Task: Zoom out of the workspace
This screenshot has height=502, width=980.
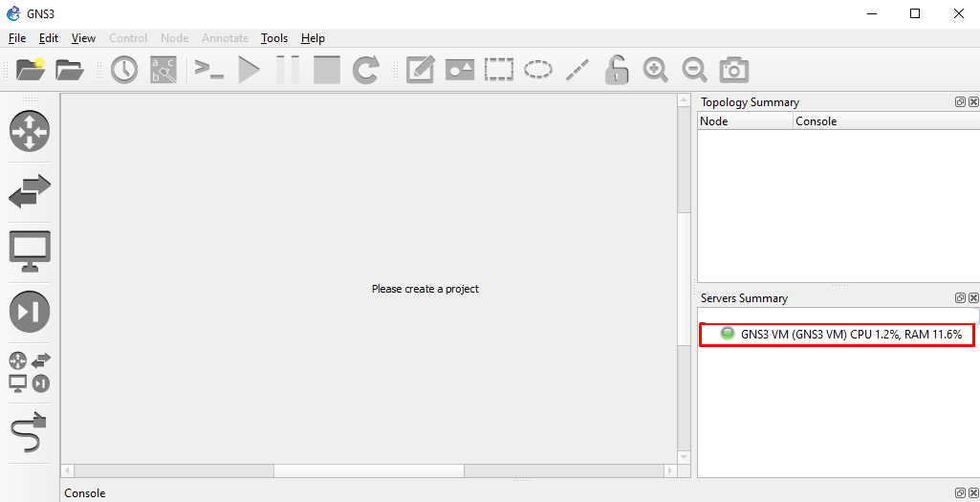Action: 694,70
